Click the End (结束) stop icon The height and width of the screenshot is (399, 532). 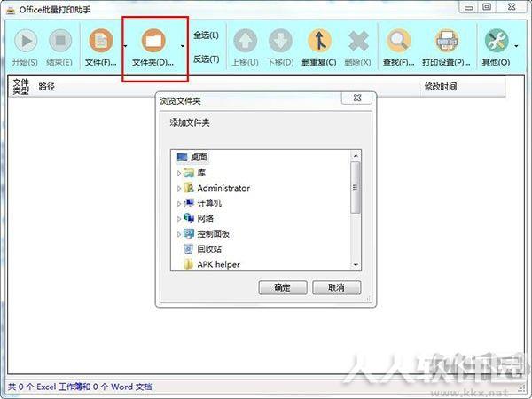(60, 41)
